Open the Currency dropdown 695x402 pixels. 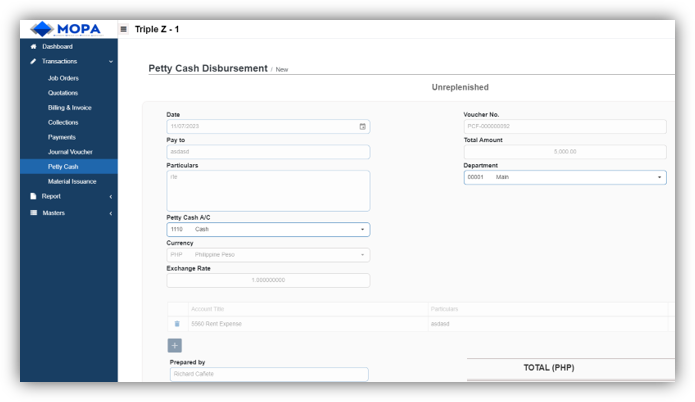pos(268,255)
